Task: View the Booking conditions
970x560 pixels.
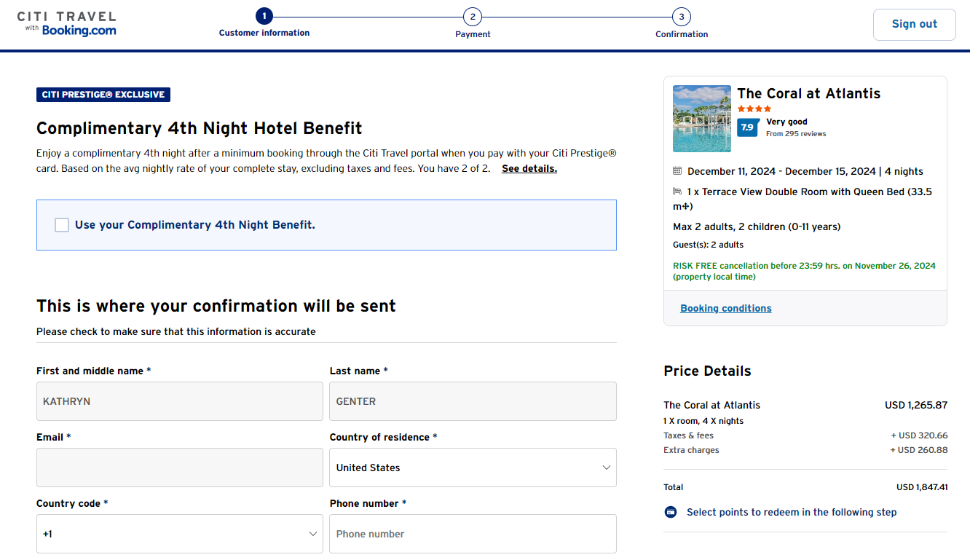Action: (x=725, y=308)
